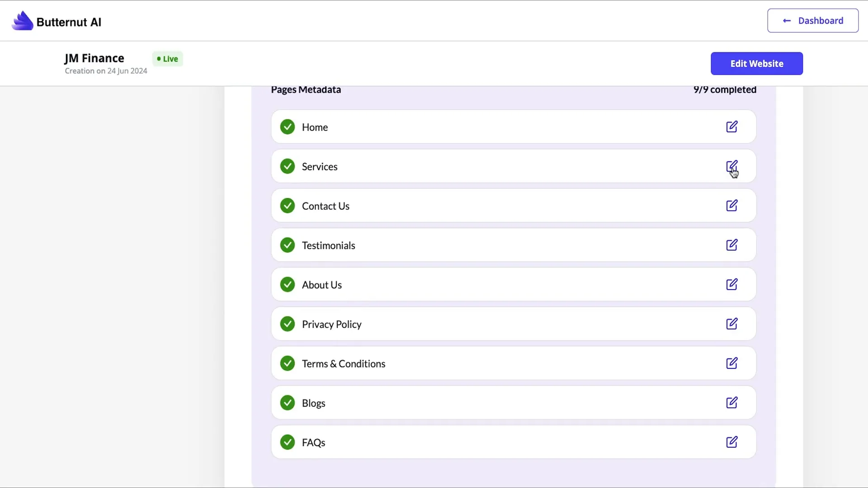Click the edit icon for Contact Us page
868x488 pixels.
pyautogui.click(x=732, y=206)
